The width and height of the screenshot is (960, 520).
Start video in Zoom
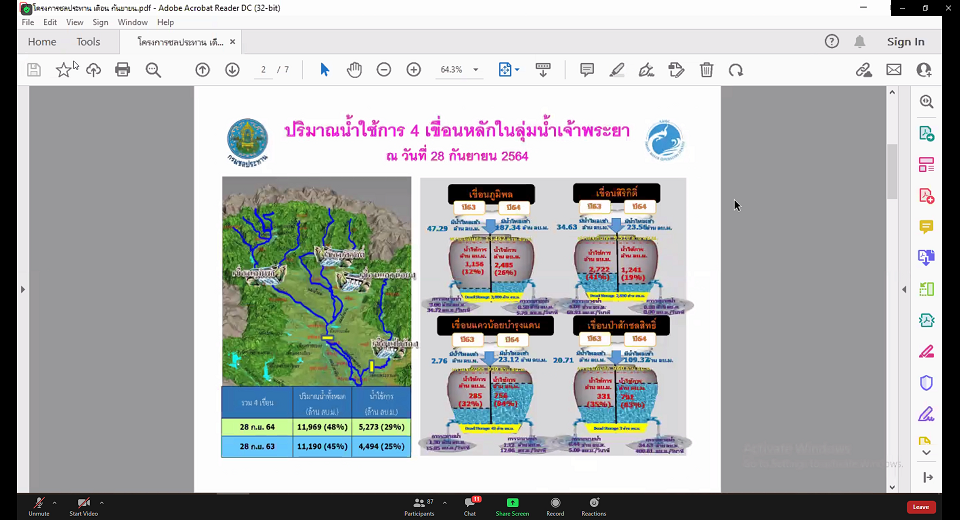click(83, 507)
